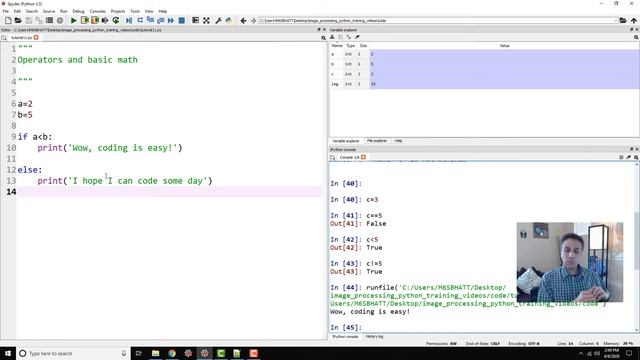
Task: Stop debugging with the blue square icon
Action: pyautogui.click(x=182, y=20)
